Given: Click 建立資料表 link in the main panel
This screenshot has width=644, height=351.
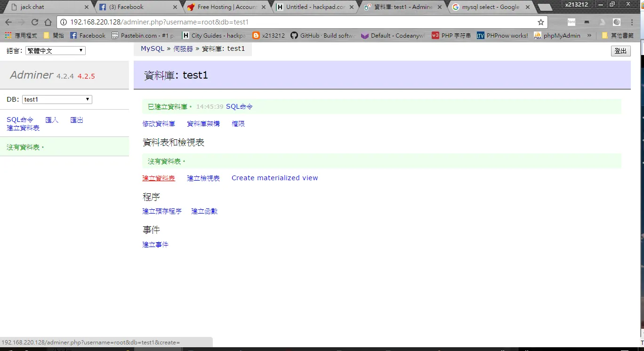Looking at the screenshot, I should [x=159, y=178].
